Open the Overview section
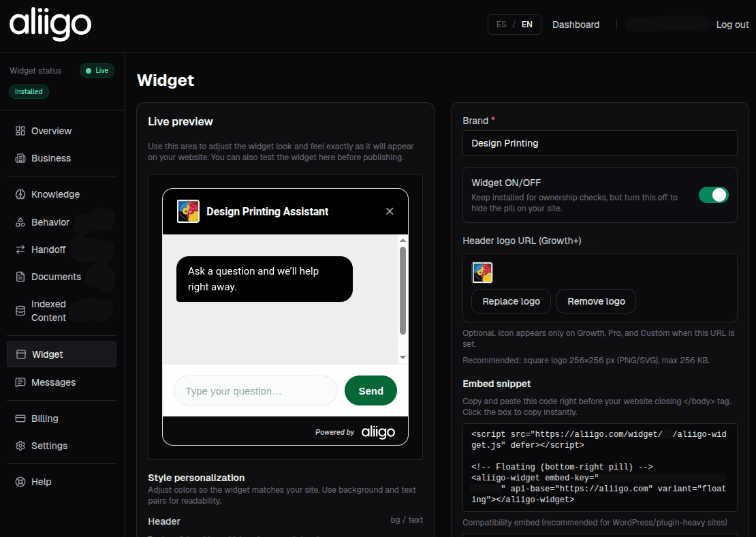Screen dimensions: 756x537 (51, 131)
